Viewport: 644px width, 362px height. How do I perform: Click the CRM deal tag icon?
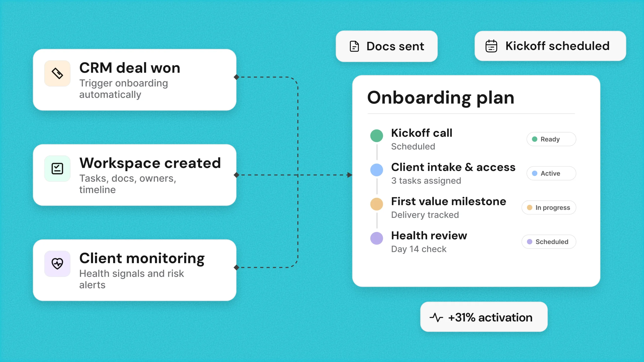(x=57, y=73)
